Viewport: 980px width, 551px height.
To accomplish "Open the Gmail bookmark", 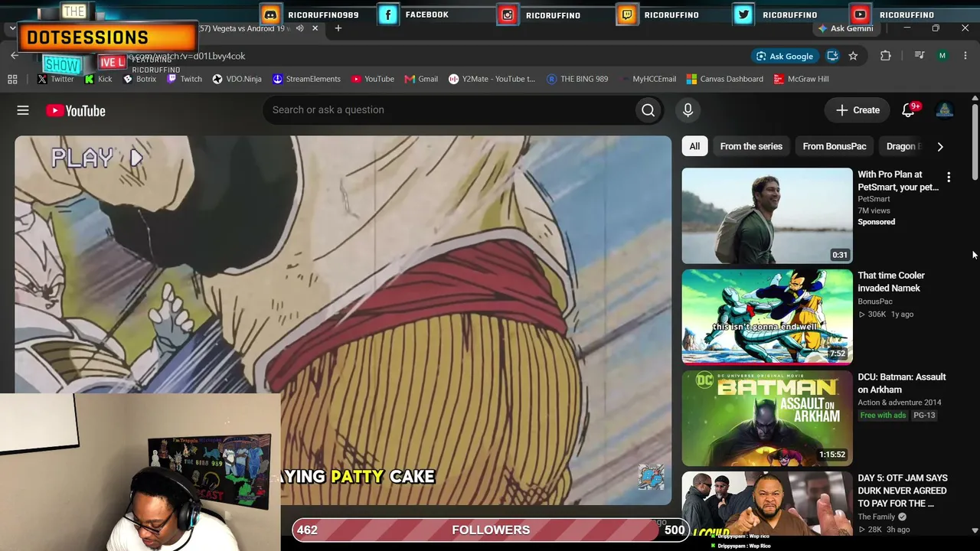I will tap(421, 79).
